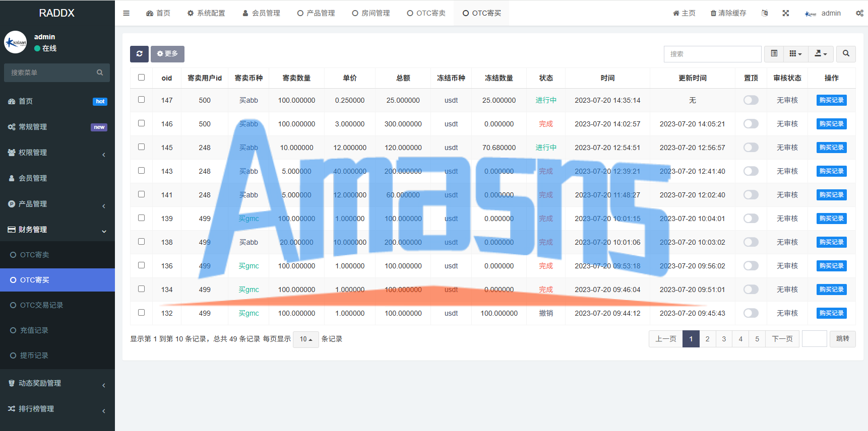
Task: Expand 动态奖励管理 submenu in sidebar
Action: point(57,383)
